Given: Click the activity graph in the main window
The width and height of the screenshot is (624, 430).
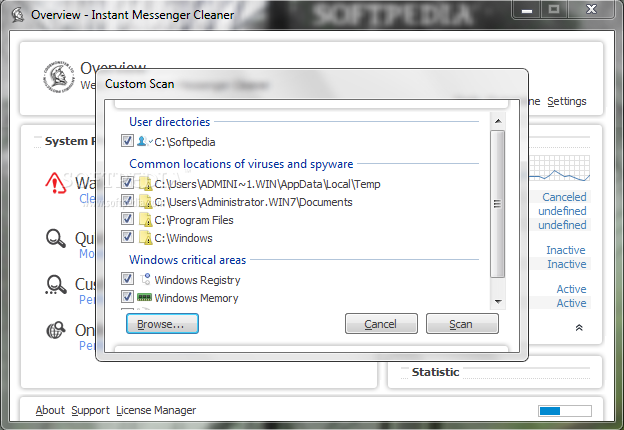Looking at the screenshot, I should tap(560, 168).
